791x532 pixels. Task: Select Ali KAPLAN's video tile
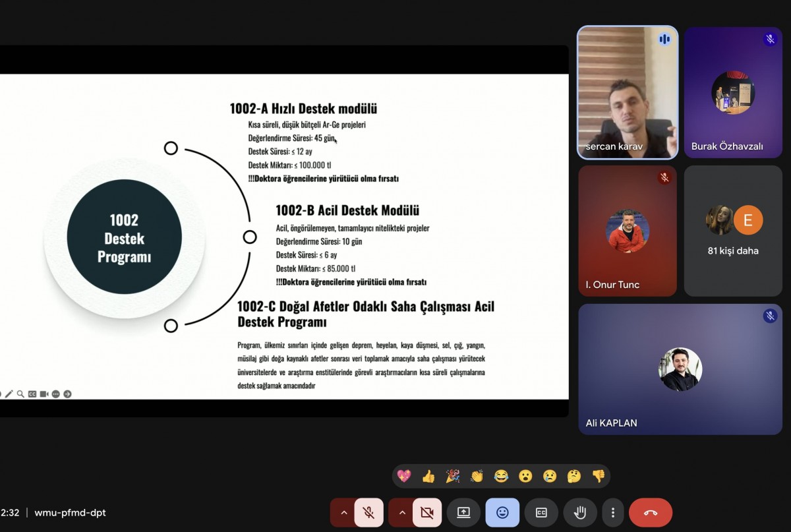(x=680, y=369)
